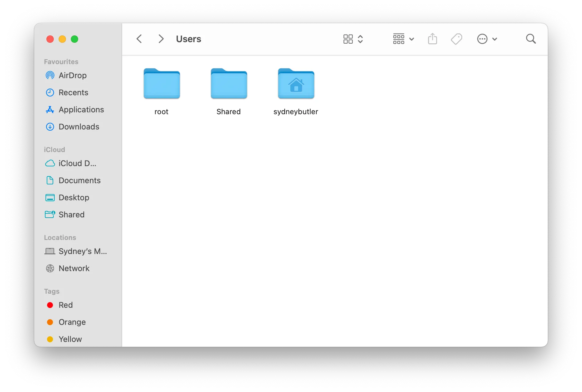Select Network under Locations
This screenshot has width=582, height=392.
click(x=74, y=268)
